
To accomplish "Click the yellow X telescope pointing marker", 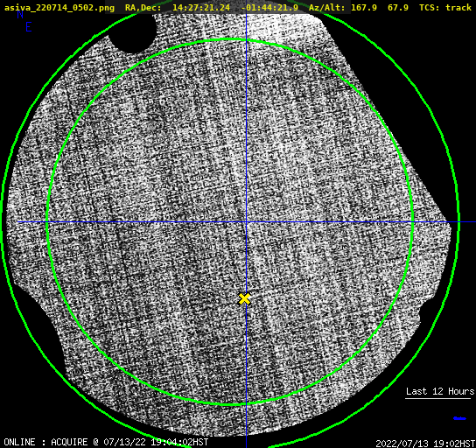I will (244, 299).
